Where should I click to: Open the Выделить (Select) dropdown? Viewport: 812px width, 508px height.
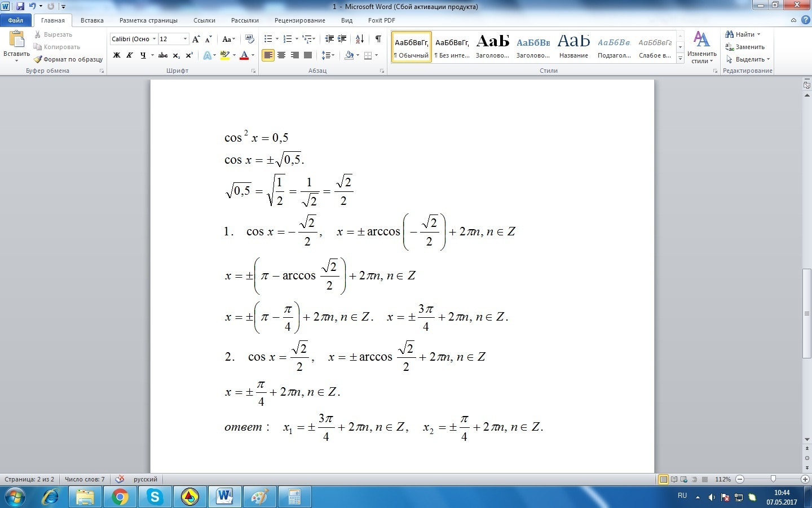747,59
